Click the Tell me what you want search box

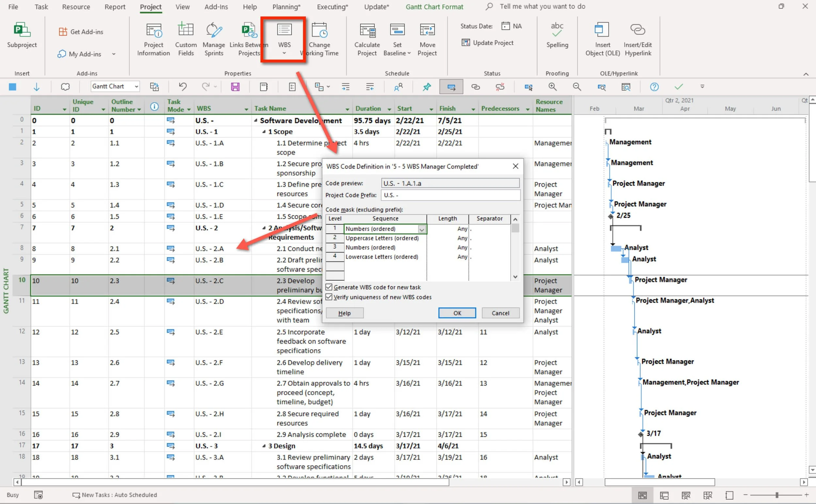coord(542,6)
